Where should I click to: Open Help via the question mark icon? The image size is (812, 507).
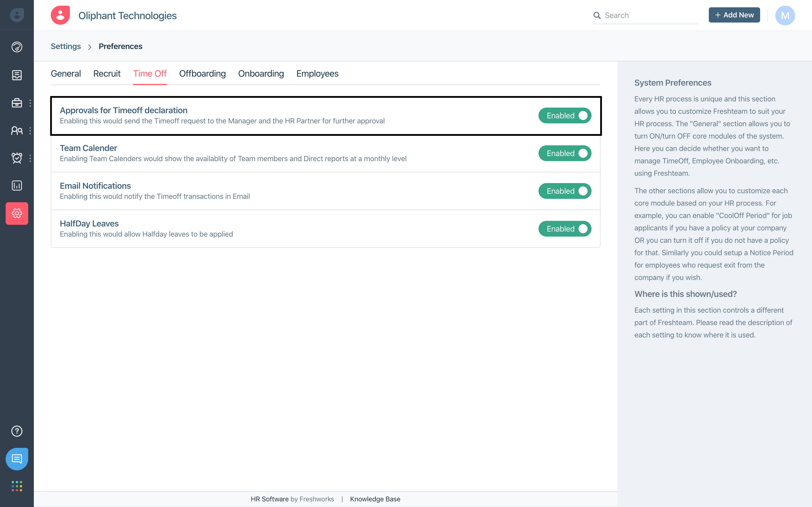pyautogui.click(x=17, y=431)
